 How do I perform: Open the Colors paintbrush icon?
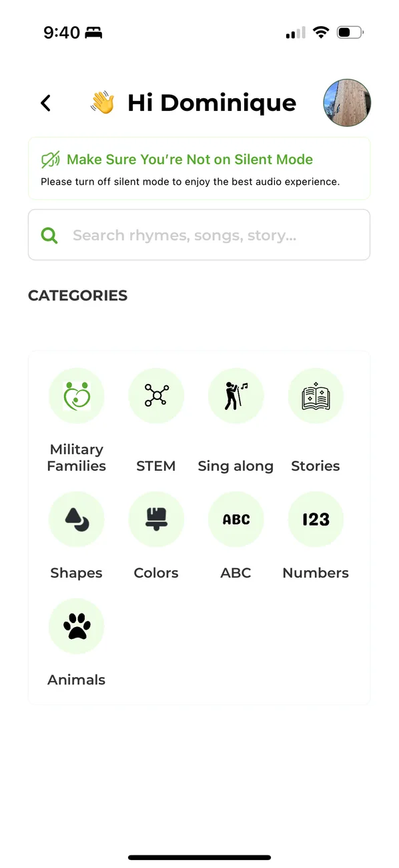click(156, 519)
